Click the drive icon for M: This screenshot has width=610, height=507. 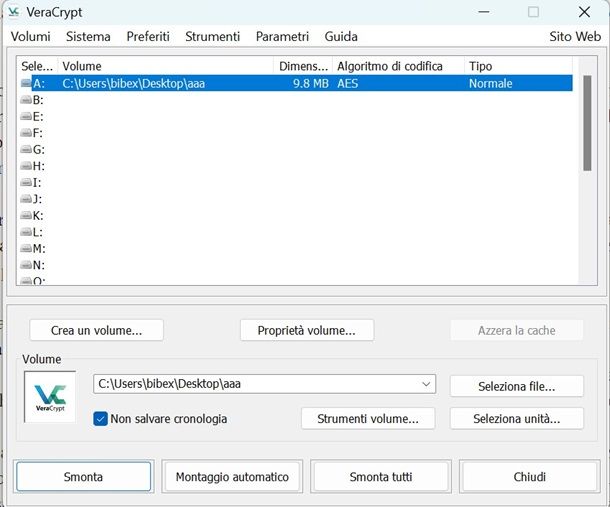(x=26, y=249)
